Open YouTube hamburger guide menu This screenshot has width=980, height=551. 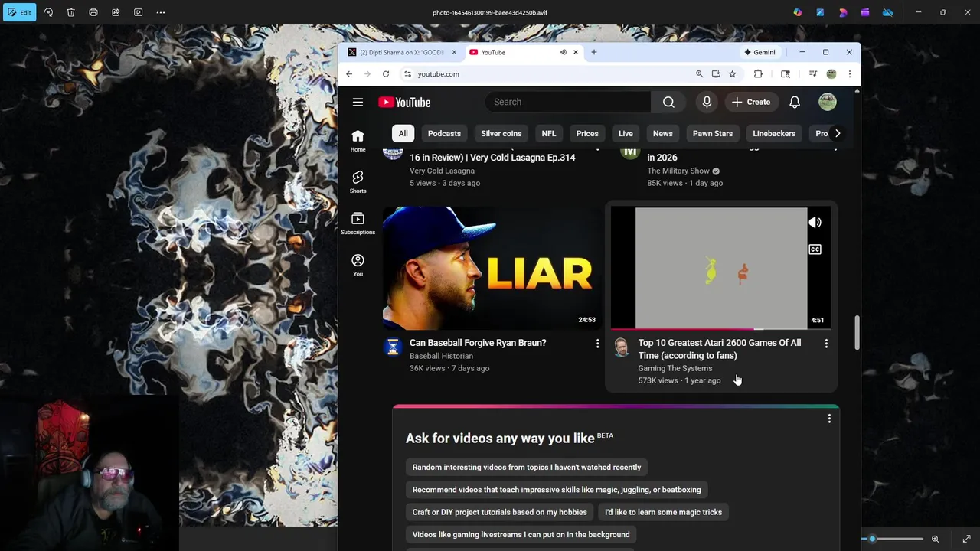click(358, 102)
